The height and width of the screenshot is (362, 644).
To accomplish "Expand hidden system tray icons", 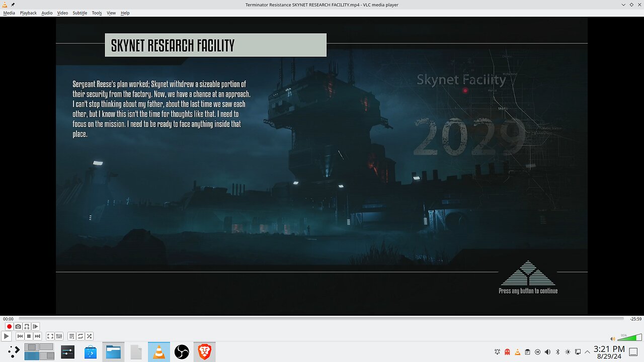I will pyautogui.click(x=587, y=352).
